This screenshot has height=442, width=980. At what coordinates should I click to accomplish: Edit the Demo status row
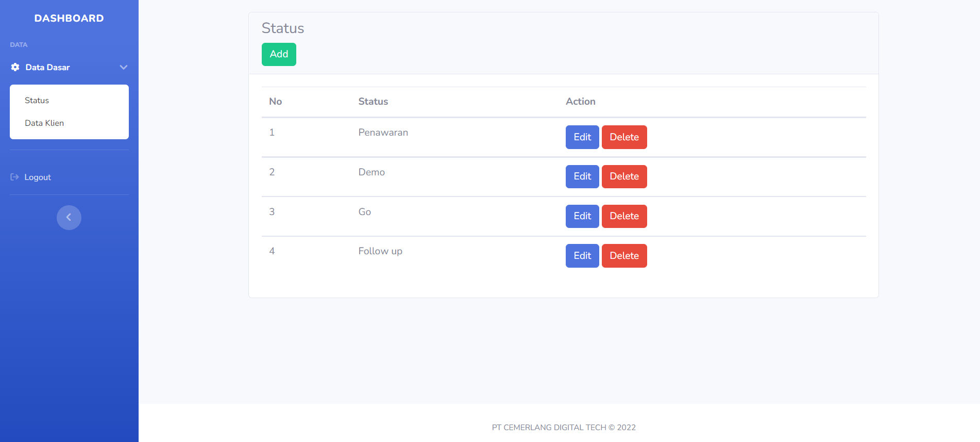[582, 176]
